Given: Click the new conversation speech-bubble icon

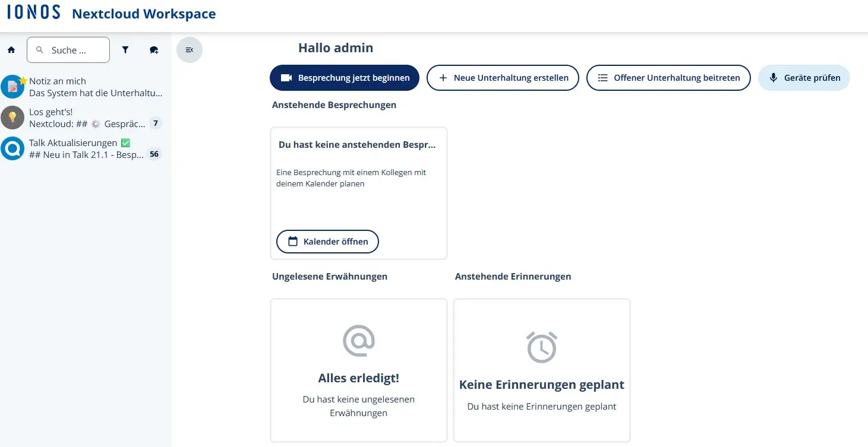Looking at the screenshot, I should click(x=154, y=50).
